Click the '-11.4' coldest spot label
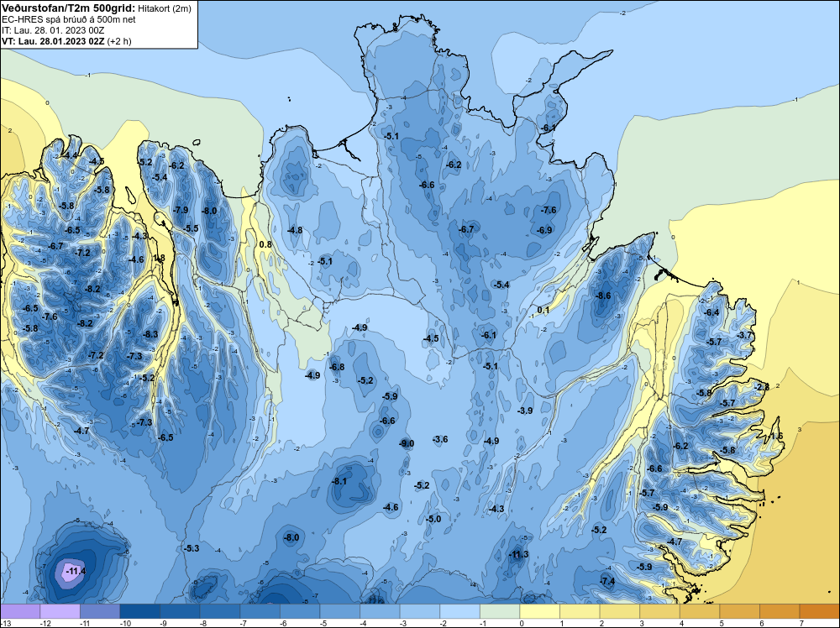This screenshot has height=628, width=840. coord(76,571)
